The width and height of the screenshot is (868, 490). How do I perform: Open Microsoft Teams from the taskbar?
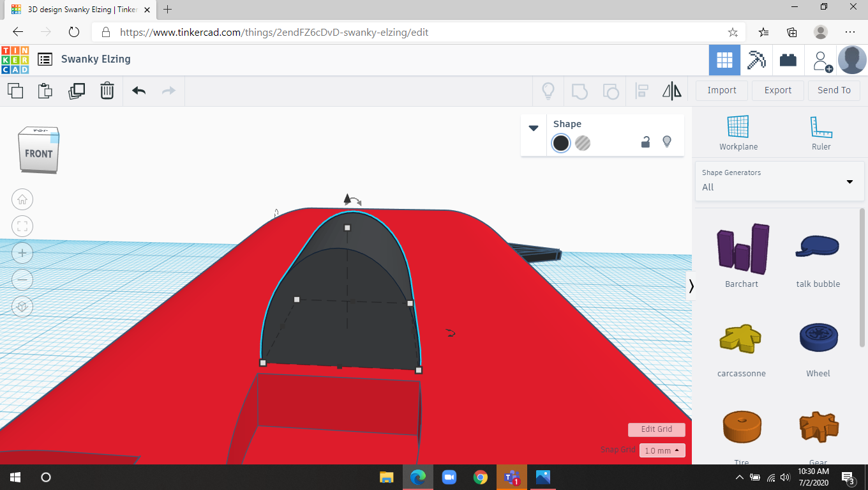point(511,477)
